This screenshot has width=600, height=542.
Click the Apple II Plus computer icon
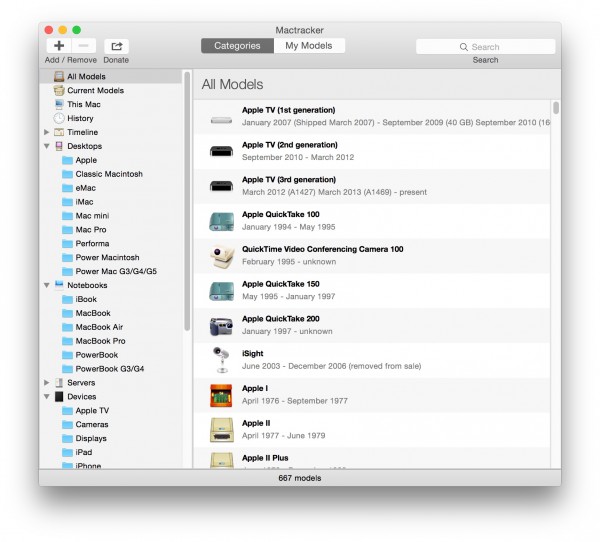[222, 460]
